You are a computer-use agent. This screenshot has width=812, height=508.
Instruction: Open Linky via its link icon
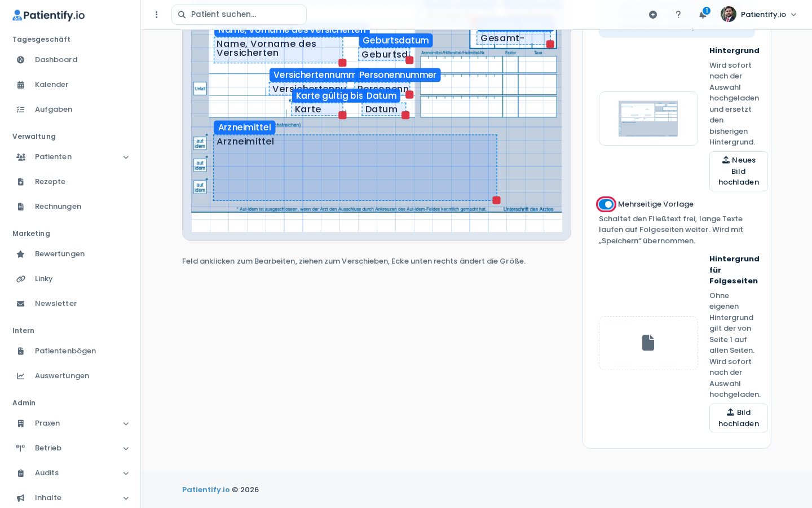click(x=21, y=279)
